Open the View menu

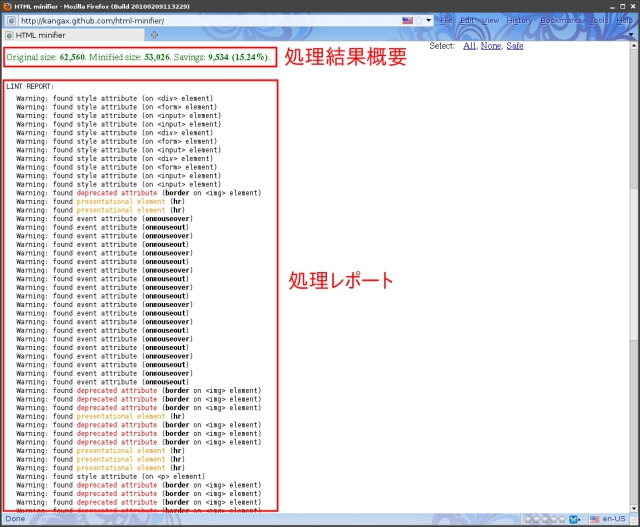[490, 20]
